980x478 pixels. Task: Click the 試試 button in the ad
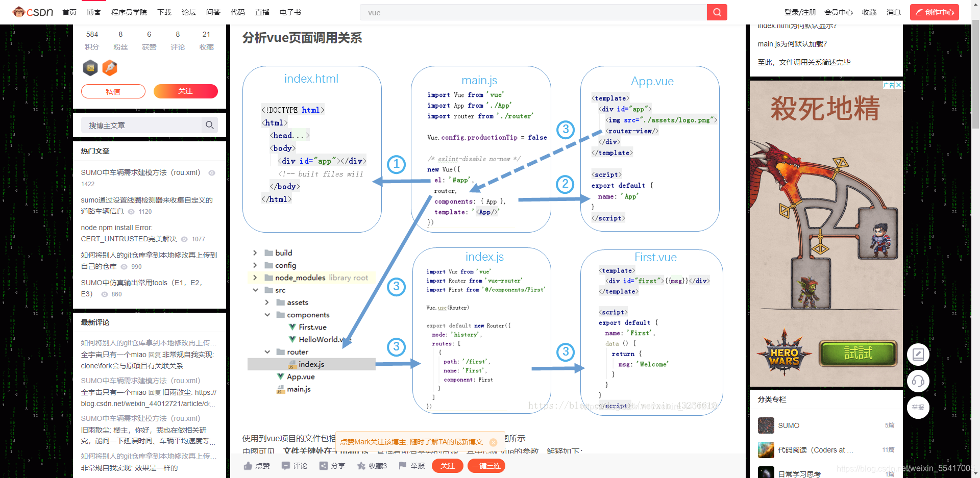pyautogui.click(x=858, y=353)
